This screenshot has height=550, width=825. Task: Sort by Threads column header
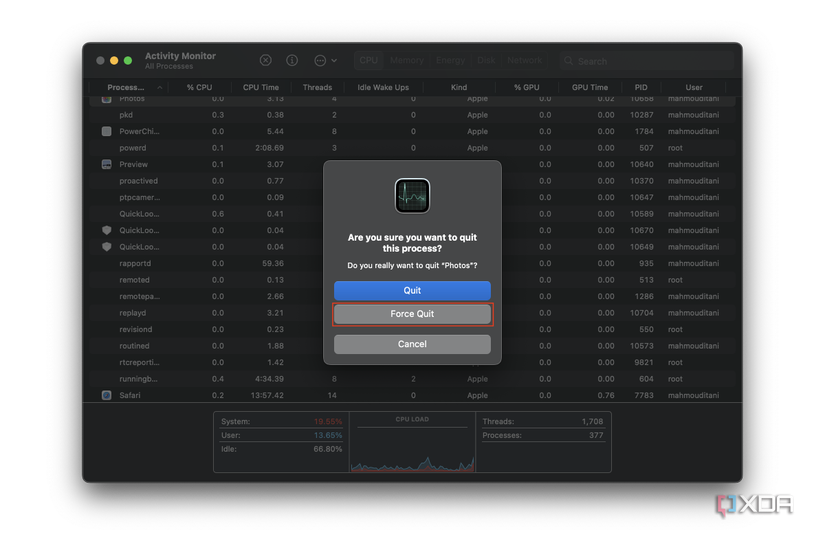click(317, 87)
